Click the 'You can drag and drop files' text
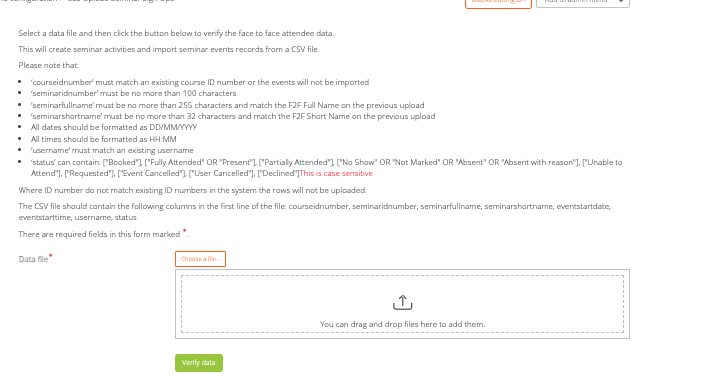The image size is (713, 391). 402,324
